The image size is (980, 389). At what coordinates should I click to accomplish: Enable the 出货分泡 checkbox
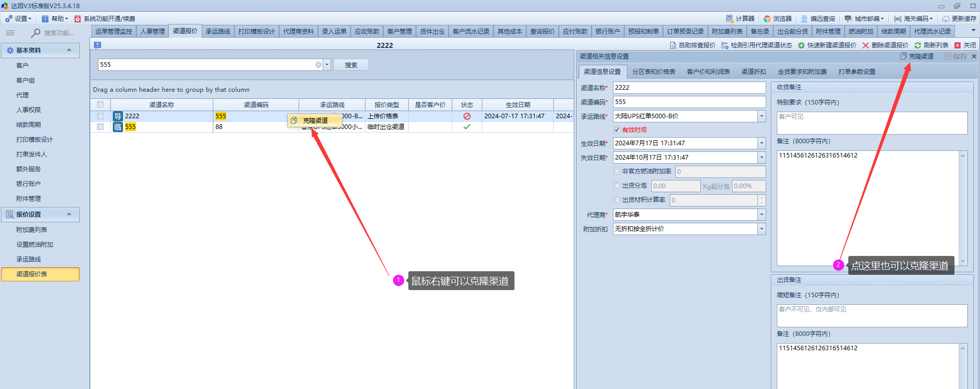click(617, 186)
